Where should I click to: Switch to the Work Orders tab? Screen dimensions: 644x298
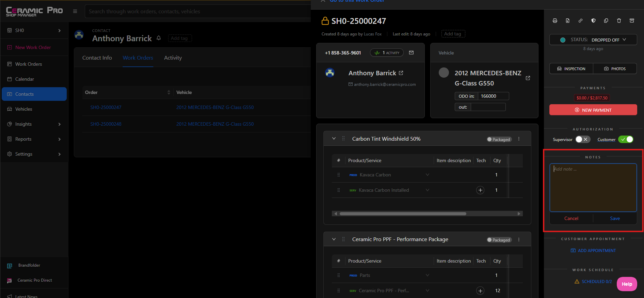point(138,58)
